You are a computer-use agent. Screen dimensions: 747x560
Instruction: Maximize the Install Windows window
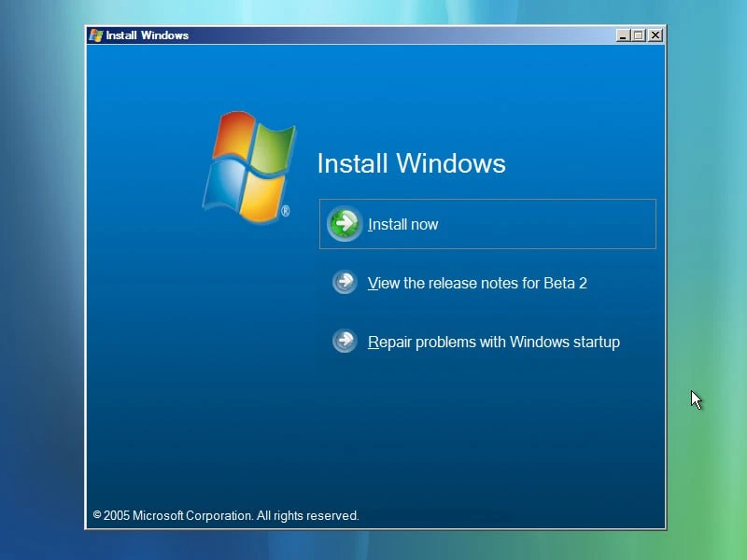click(639, 35)
